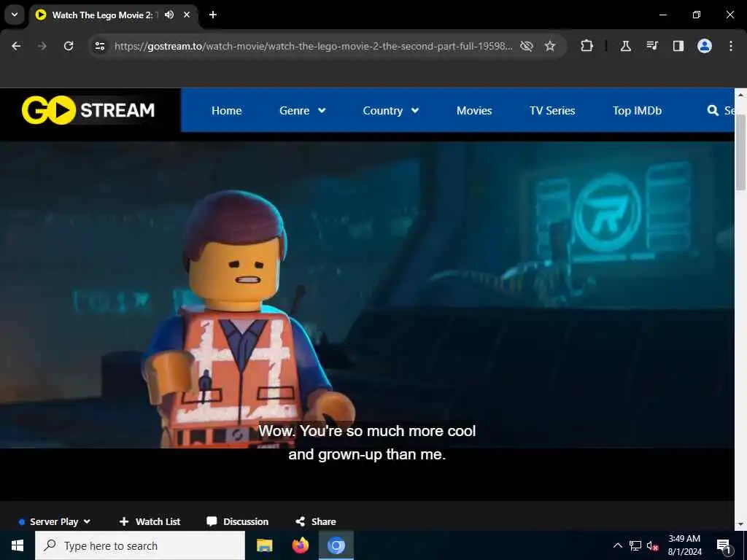The width and height of the screenshot is (747, 560).
Task: Open File Explorer from taskbar
Action: (x=264, y=545)
